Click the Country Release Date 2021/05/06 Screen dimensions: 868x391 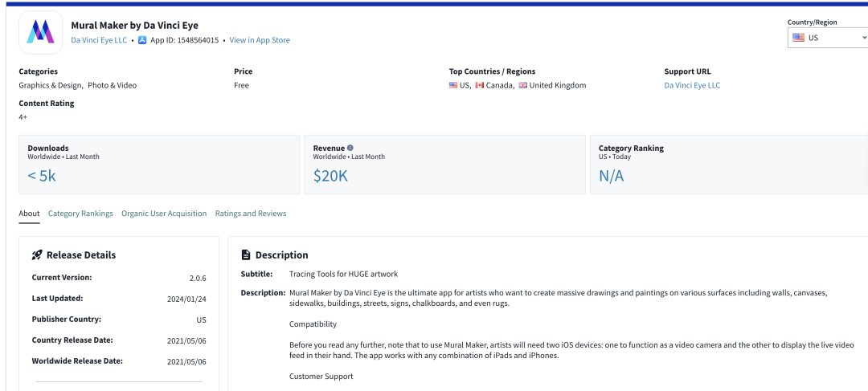tap(186, 340)
